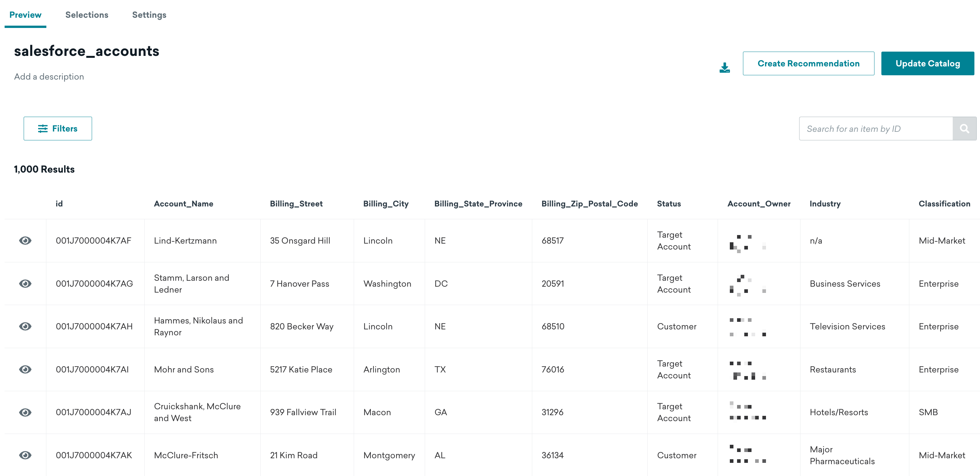Click the search magnifier icon
Image resolution: width=980 pixels, height=476 pixels.
pos(965,129)
